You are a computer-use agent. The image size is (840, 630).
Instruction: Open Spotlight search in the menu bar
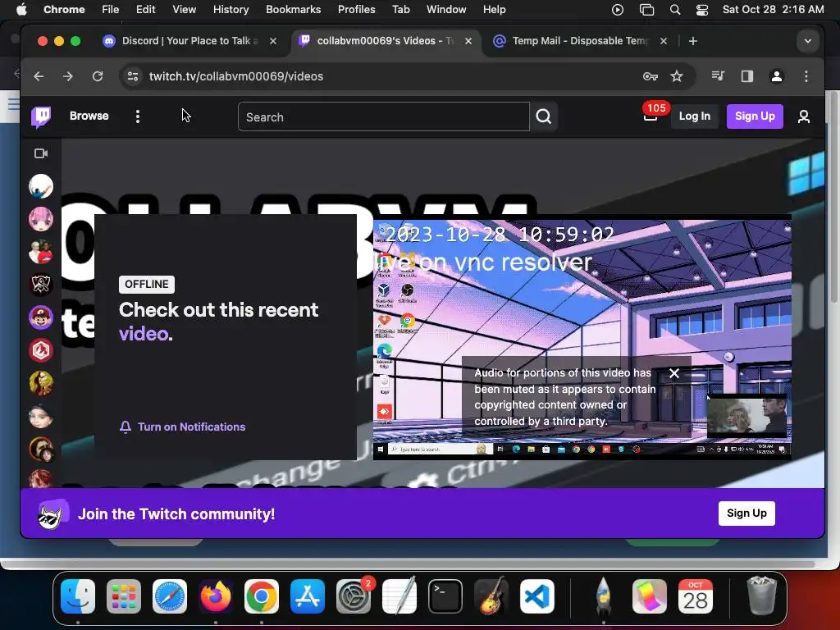pyautogui.click(x=675, y=10)
